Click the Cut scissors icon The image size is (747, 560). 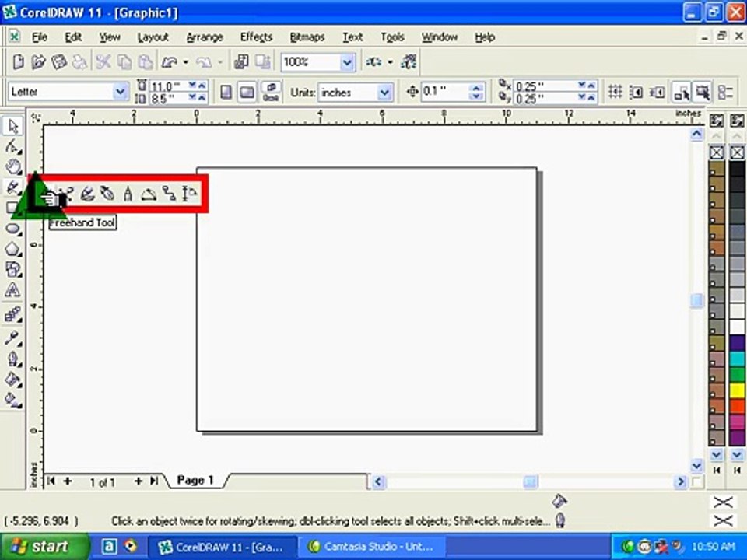(103, 62)
